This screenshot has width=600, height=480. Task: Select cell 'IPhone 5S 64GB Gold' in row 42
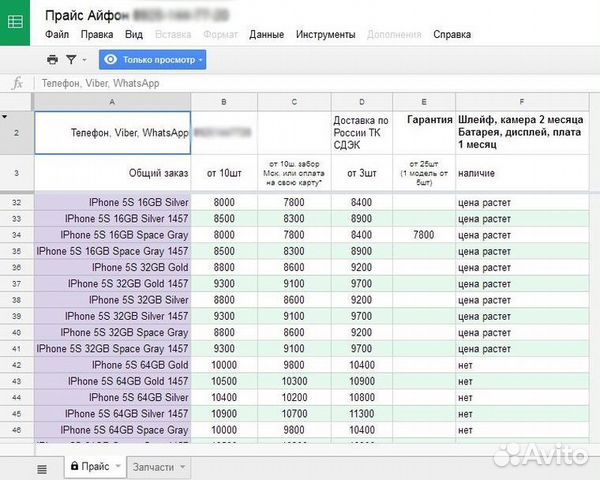pos(112,365)
